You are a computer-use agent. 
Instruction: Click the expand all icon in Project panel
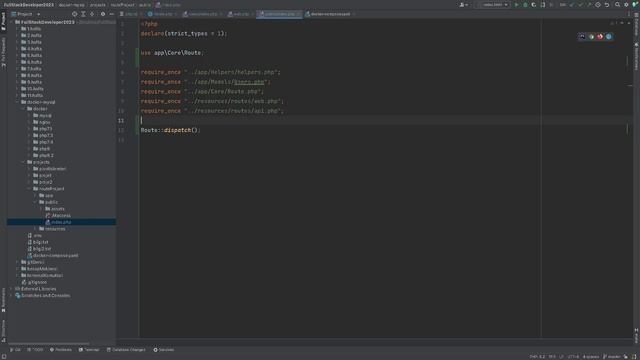click(83, 14)
